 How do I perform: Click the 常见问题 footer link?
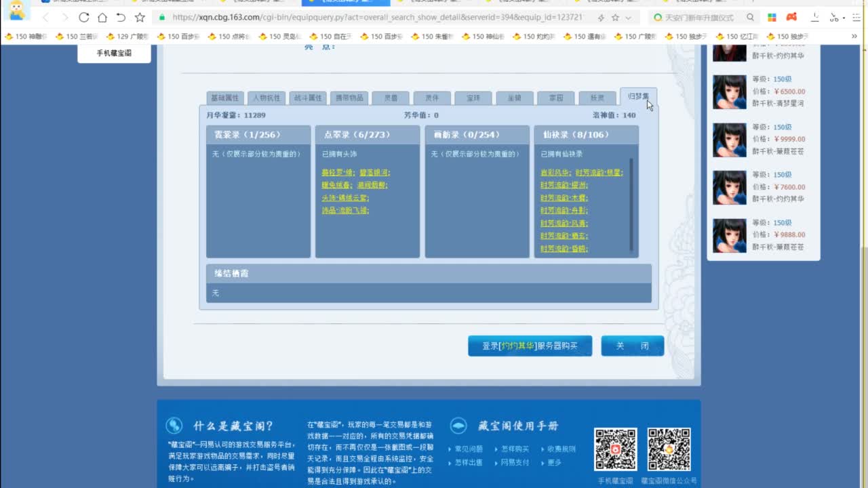click(x=468, y=449)
